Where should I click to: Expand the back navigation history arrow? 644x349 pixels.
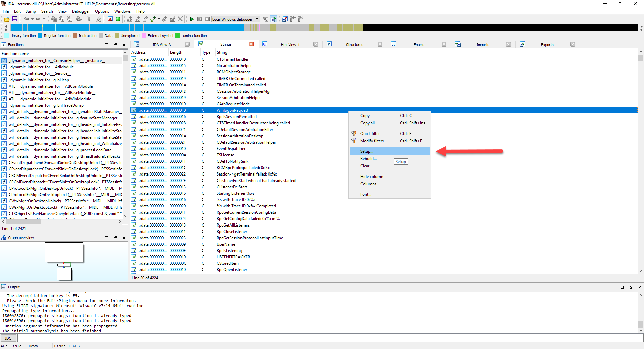(x=32, y=19)
